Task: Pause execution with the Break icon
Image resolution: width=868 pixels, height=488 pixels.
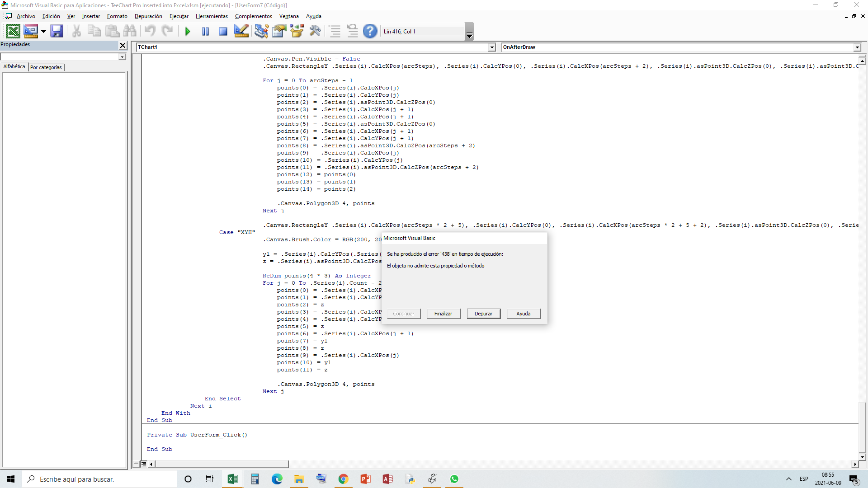Action: coord(205,31)
